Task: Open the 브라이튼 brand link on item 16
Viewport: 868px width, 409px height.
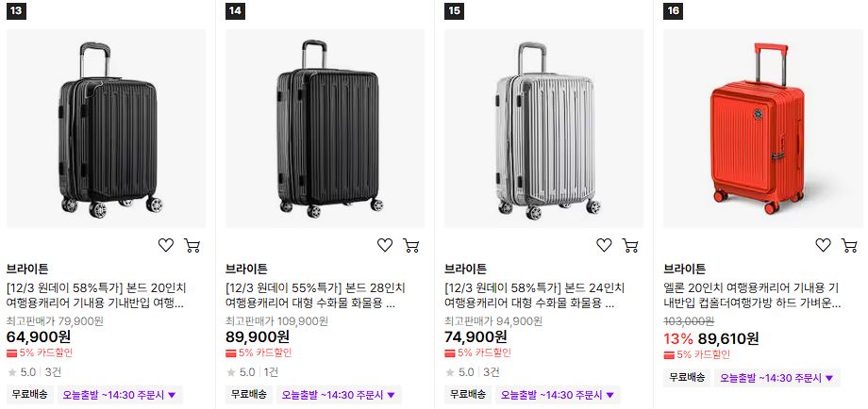Action: (x=685, y=269)
